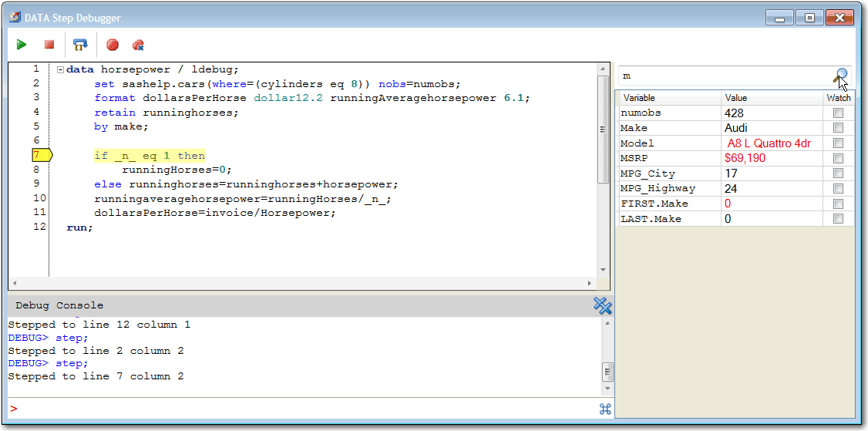868x431 pixels.
Task: Click the green Start debugging play icon
Action: pos(22,45)
